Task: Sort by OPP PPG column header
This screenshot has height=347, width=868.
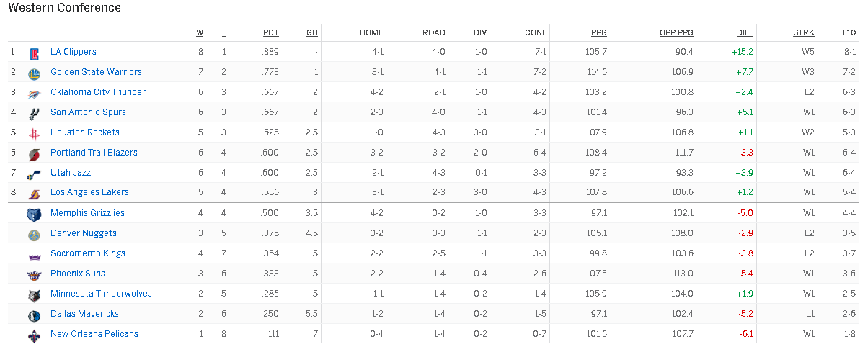Action: 676,32
